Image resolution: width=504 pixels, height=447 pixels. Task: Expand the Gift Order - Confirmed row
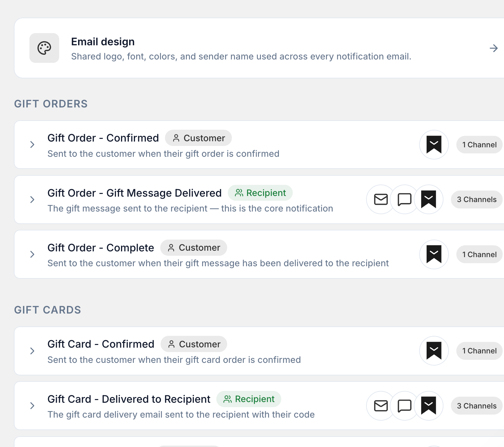[32, 145]
